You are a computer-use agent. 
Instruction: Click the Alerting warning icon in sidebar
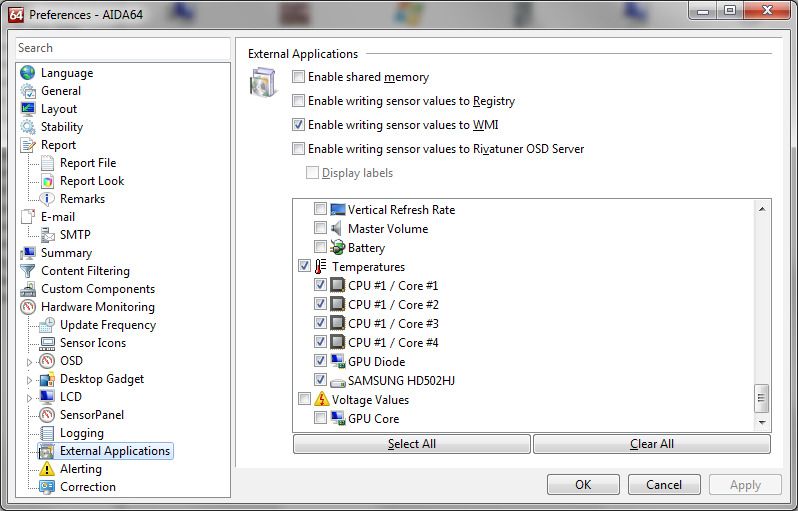click(x=46, y=469)
